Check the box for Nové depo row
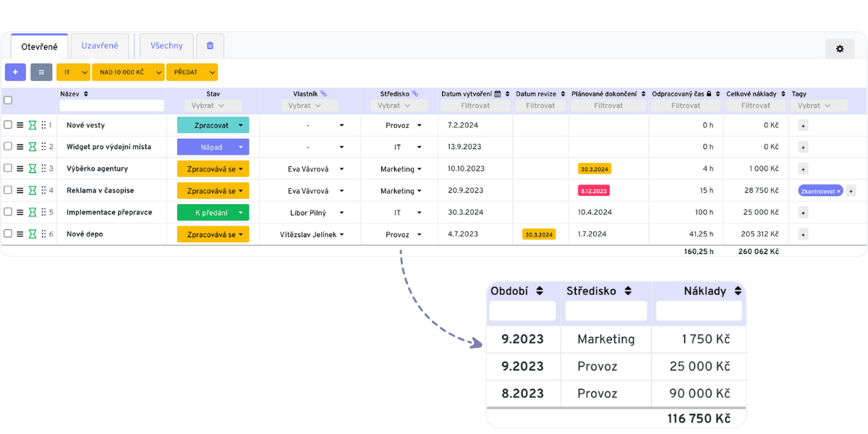The height and width of the screenshot is (434, 868). (8, 234)
